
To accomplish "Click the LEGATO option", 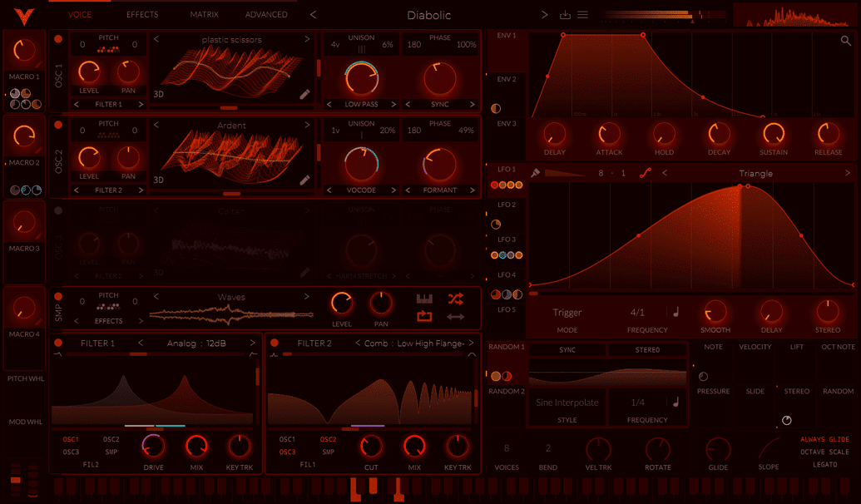I will tap(824, 464).
